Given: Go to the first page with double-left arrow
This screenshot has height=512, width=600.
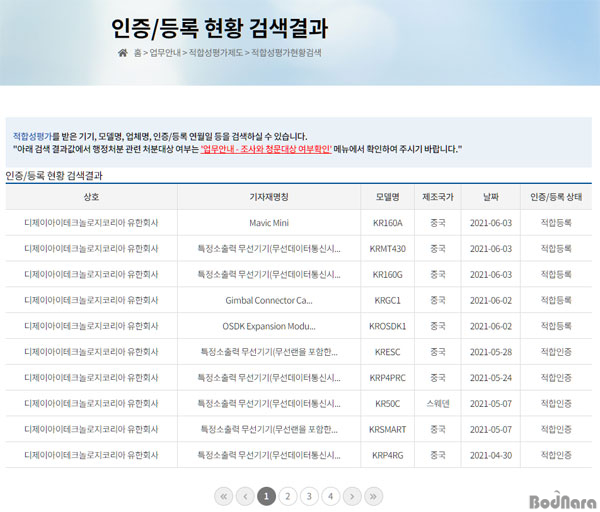Looking at the screenshot, I should click(x=223, y=495).
